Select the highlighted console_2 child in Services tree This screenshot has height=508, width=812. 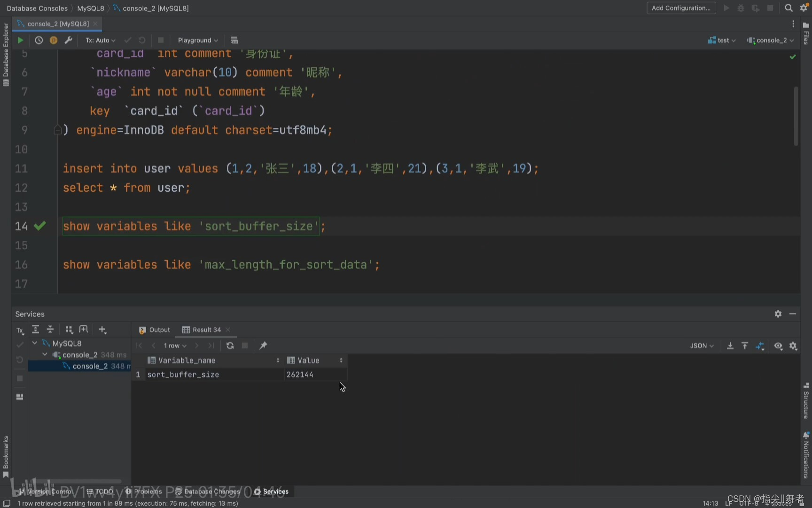[79, 366]
